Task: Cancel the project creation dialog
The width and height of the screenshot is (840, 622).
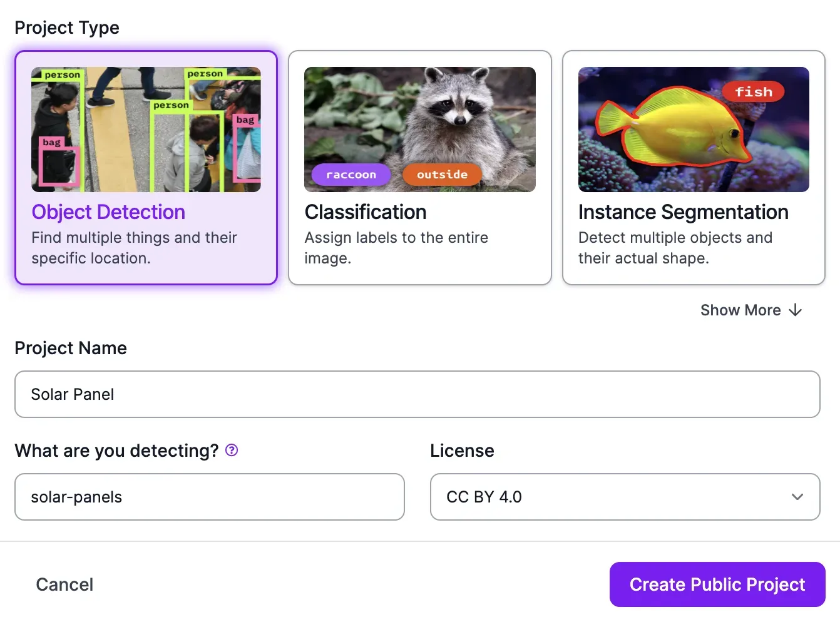Action: click(x=64, y=584)
